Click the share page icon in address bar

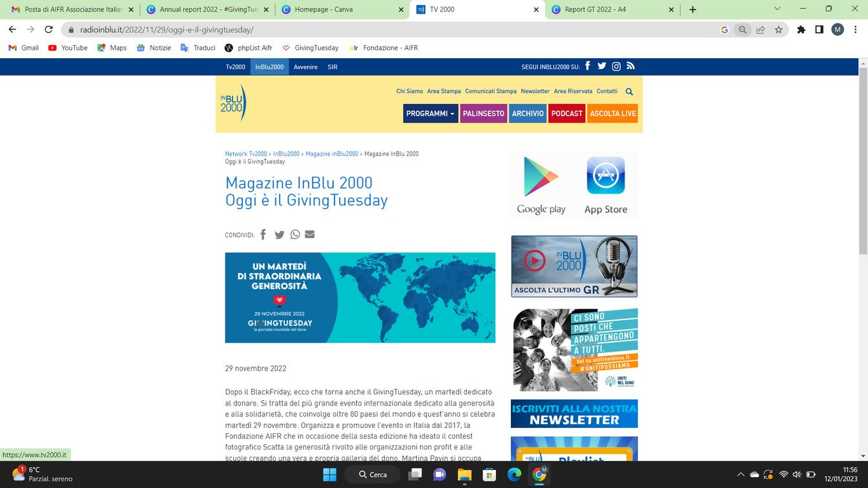click(761, 30)
